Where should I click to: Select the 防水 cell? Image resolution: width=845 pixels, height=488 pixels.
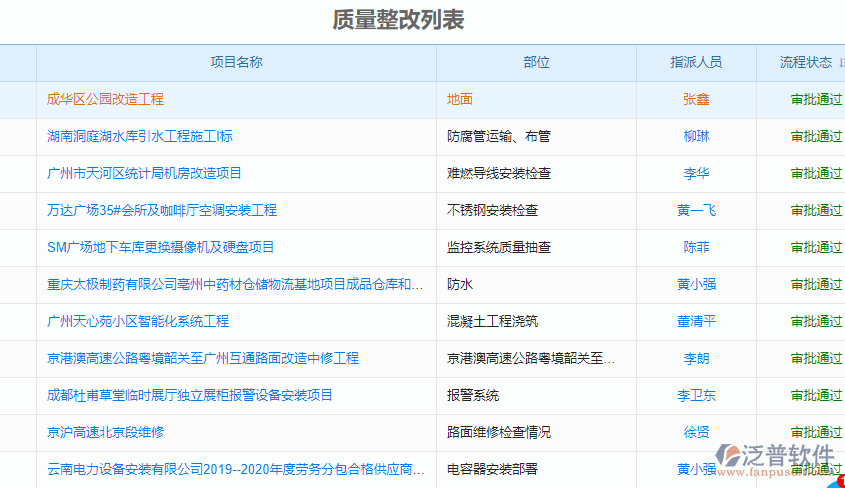[460, 284]
